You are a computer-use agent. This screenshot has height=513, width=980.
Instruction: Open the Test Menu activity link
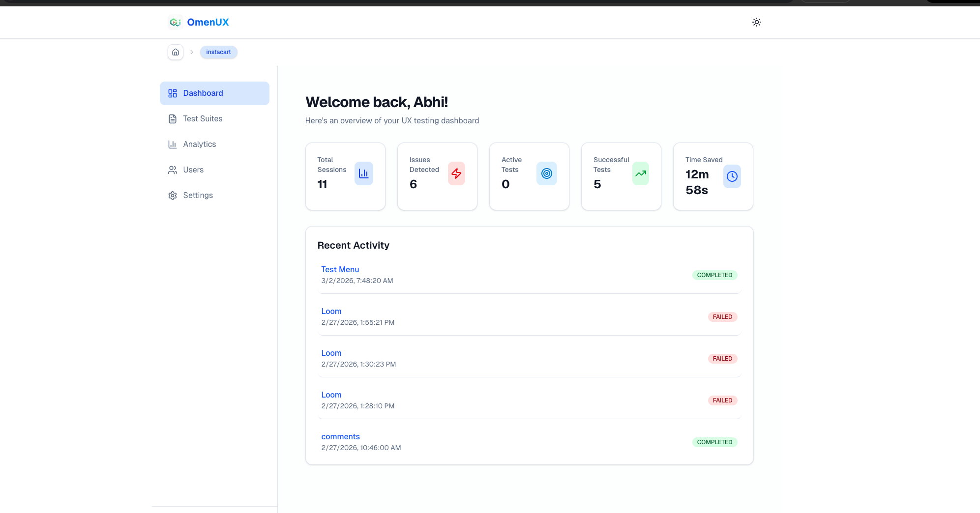[x=340, y=269]
